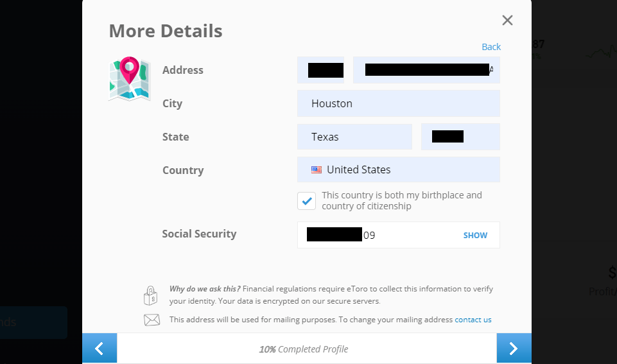617x364 pixels.
Task: Click the envelope mailing icon
Action: (x=152, y=320)
